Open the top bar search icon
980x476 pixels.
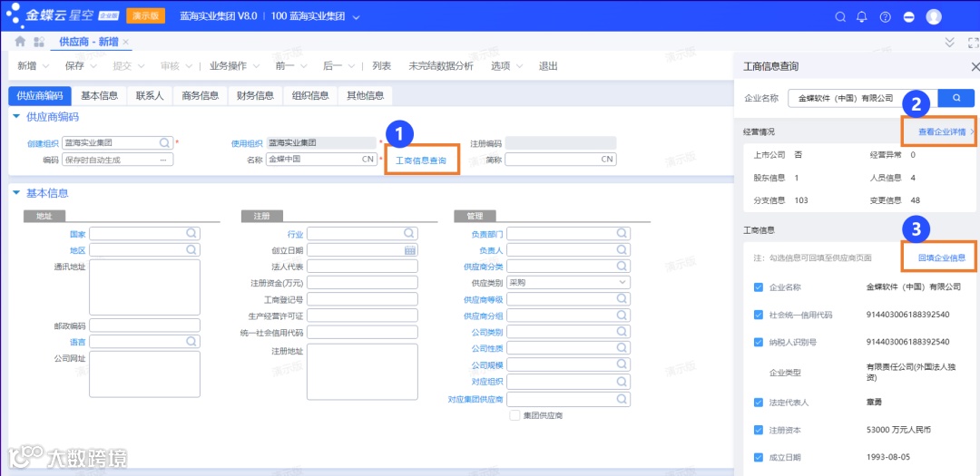[x=840, y=17]
